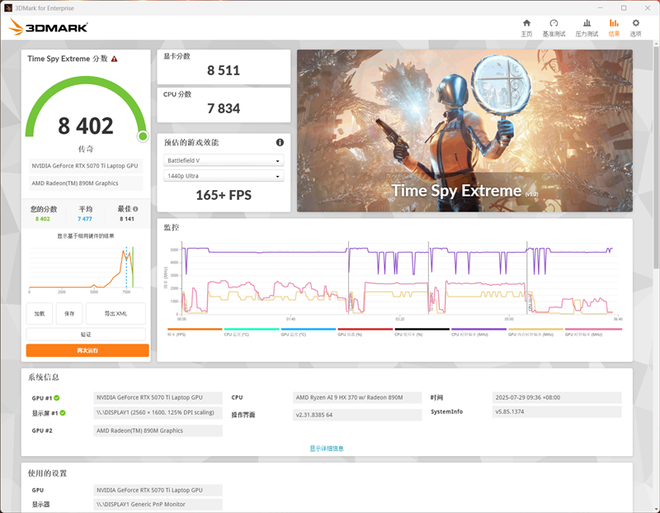Click the 导出 XML export button

click(115, 313)
